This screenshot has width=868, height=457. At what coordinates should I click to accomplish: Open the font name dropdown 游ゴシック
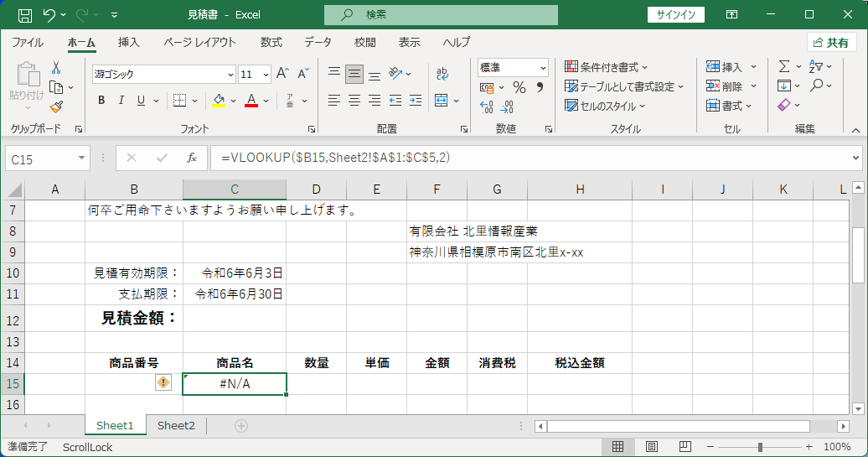pos(231,75)
